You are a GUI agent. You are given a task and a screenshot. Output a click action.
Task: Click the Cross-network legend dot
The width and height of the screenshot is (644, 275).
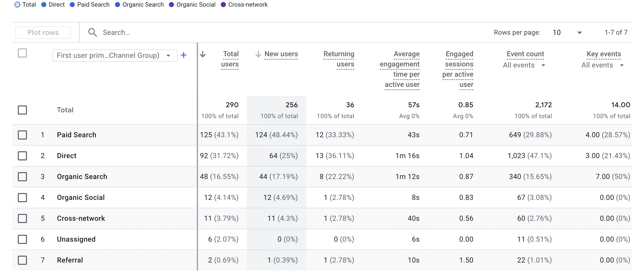[223, 5]
